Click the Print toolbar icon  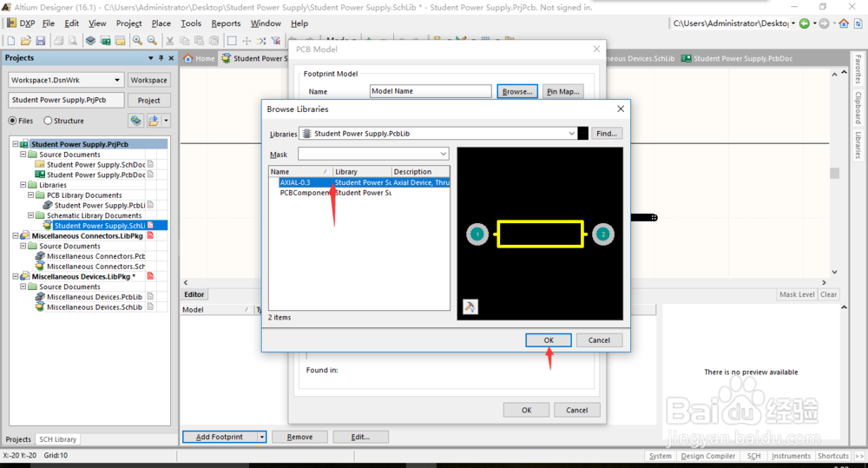pos(58,41)
